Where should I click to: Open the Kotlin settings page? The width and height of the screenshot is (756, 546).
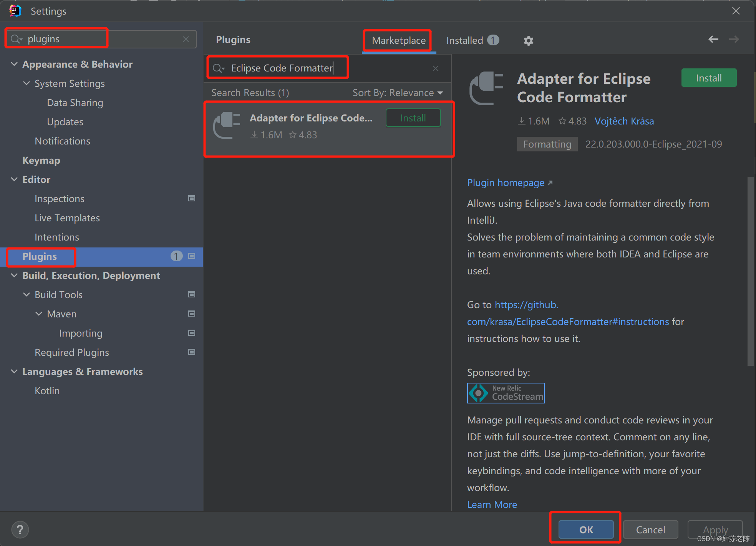click(x=47, y=391)
